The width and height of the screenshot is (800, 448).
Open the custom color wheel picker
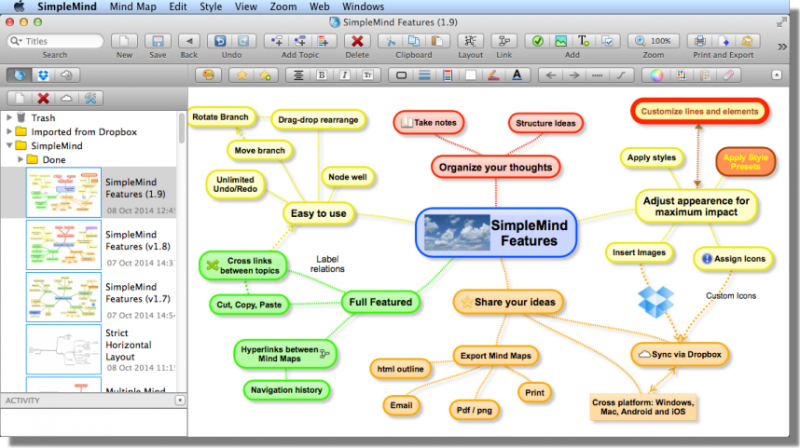(x=657, y=75)
